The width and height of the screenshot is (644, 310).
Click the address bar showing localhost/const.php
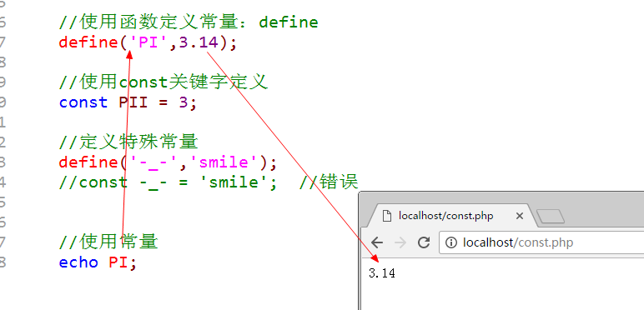[x=542, y=242]
